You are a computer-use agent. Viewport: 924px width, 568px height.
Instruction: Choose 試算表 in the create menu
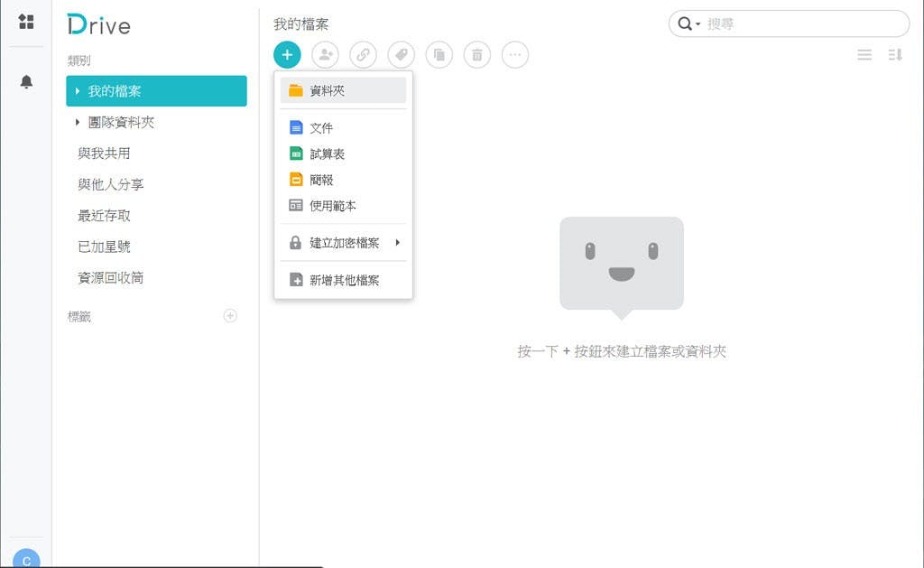327,154
